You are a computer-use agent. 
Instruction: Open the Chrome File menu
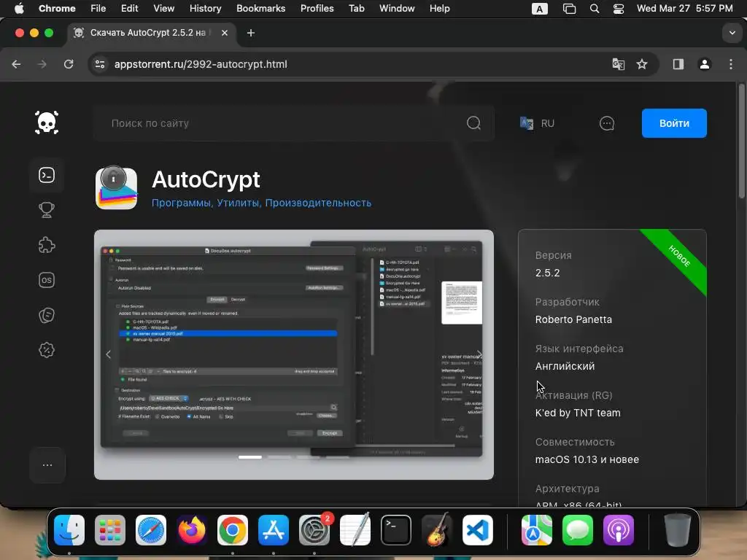click(98, 9)
